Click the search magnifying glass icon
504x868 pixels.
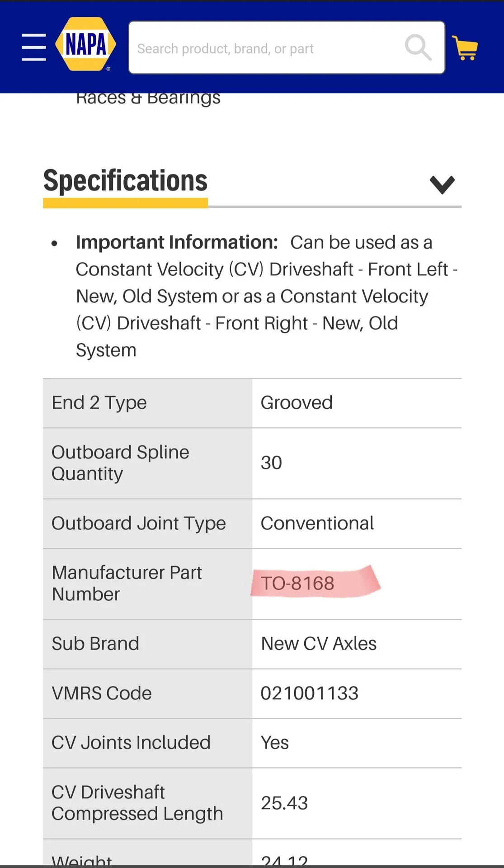coord(418,47)
